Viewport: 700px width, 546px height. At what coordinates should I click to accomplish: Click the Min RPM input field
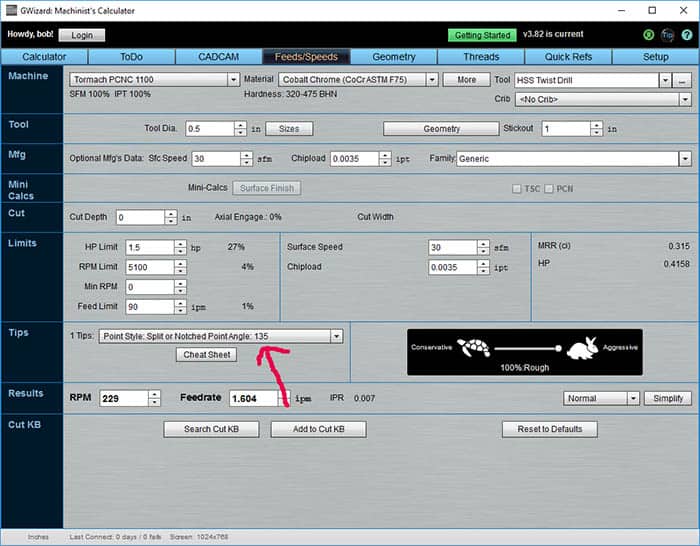[x=150, y=287]
